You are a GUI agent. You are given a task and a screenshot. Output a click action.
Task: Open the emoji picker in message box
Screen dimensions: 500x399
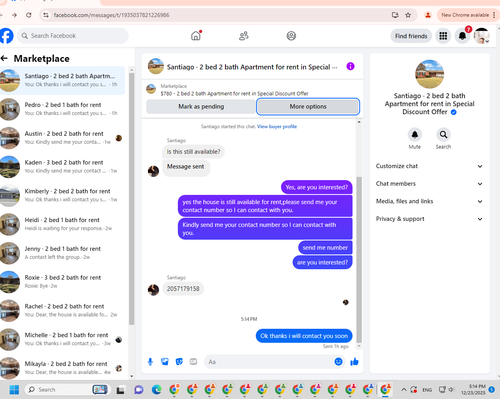338,362
